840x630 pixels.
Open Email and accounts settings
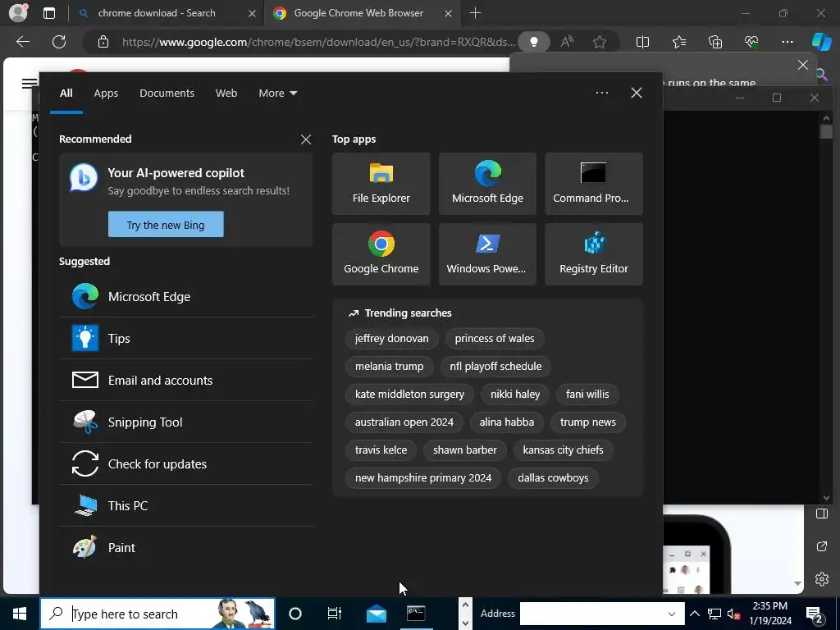(x=186, y=381)
